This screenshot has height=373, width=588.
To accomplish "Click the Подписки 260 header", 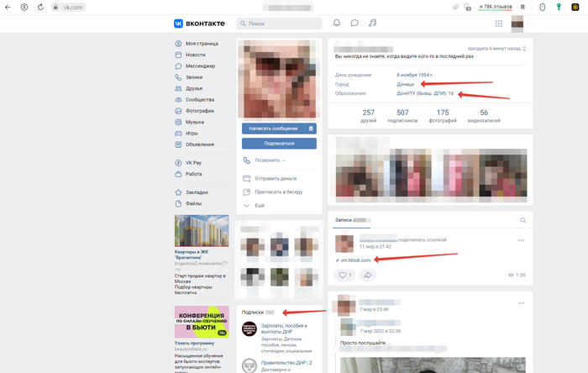I will (x=258, y=313).
